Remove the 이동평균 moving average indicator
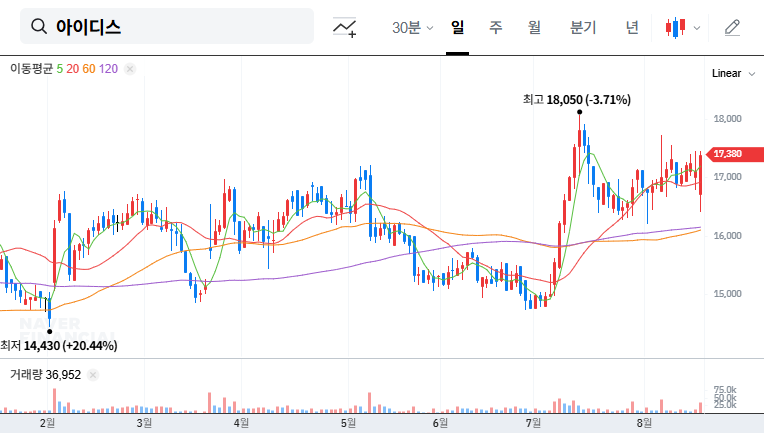Viewport: 764px width, 433px height. [x=130, y=69]
